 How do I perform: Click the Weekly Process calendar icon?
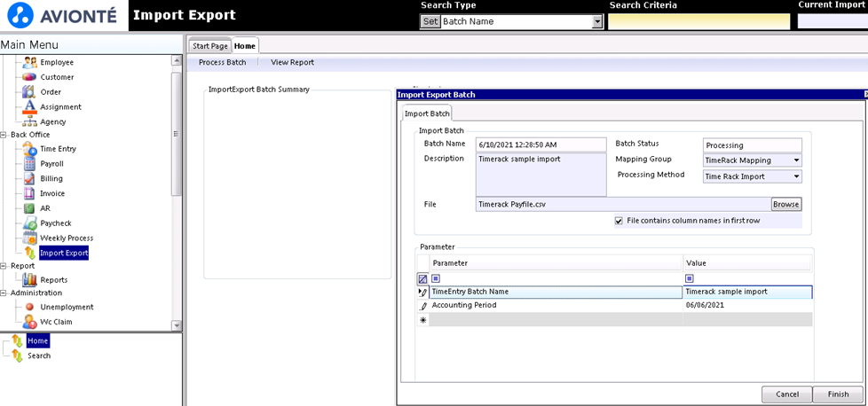click(30, 238)
